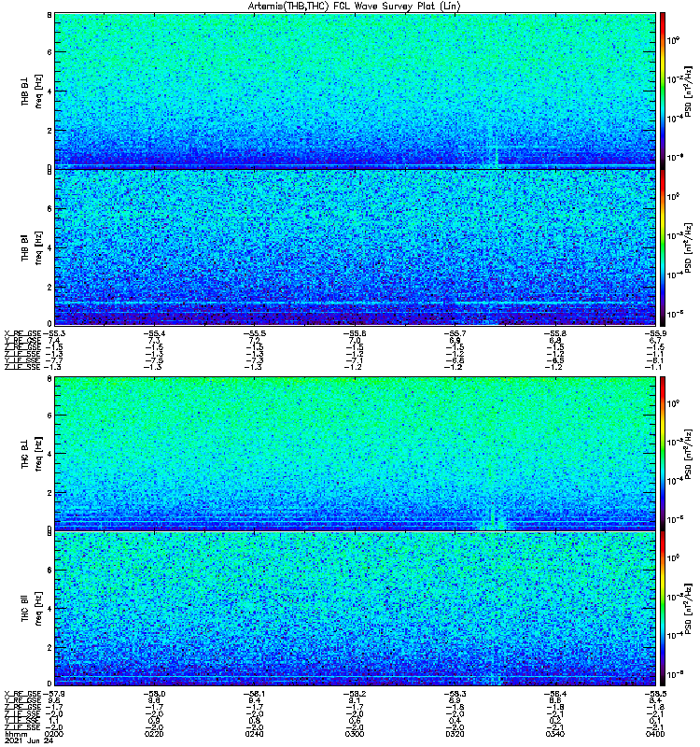
Task: Click the 'THC B∥ freq [Hz]' axis label
Action: click(32, 609)
